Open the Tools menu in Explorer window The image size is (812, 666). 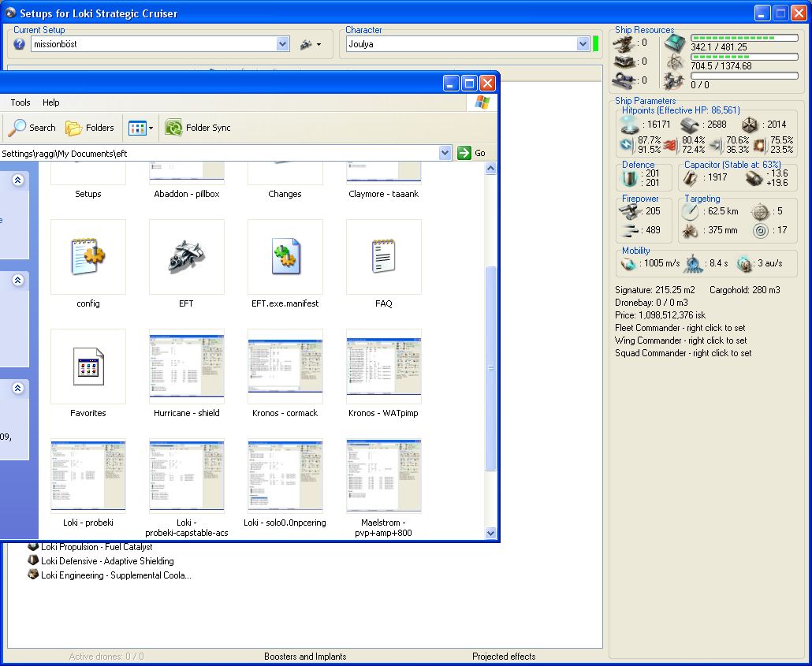point(20,102)
